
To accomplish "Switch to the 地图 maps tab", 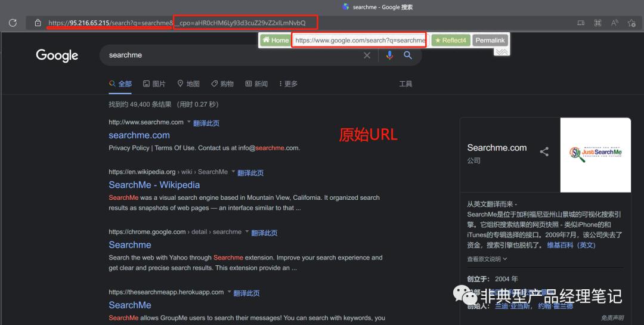I will [x=188, y=84].
